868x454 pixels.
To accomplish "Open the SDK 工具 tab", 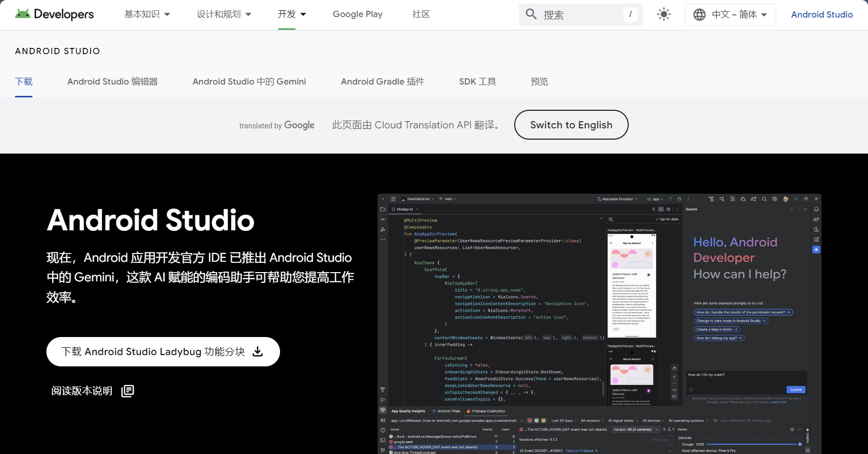I will pos(478,81).
